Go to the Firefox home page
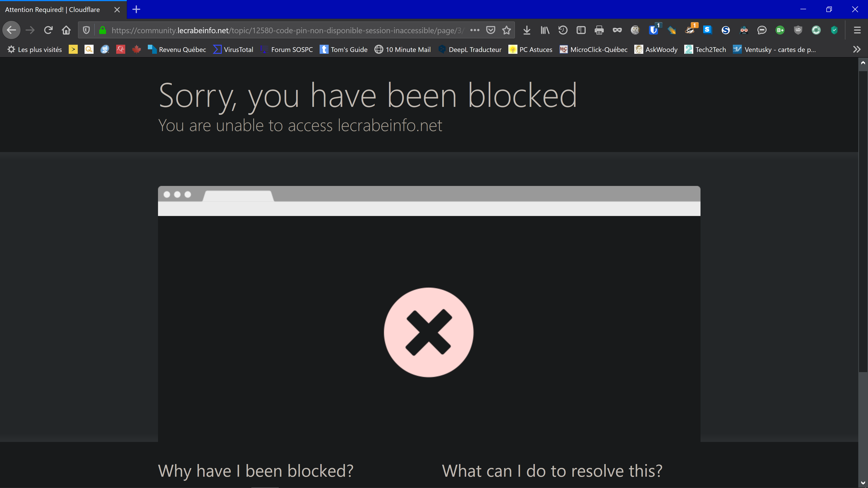Screen dimensions: 868x488 pyautogui.click(x=66, y=30)
